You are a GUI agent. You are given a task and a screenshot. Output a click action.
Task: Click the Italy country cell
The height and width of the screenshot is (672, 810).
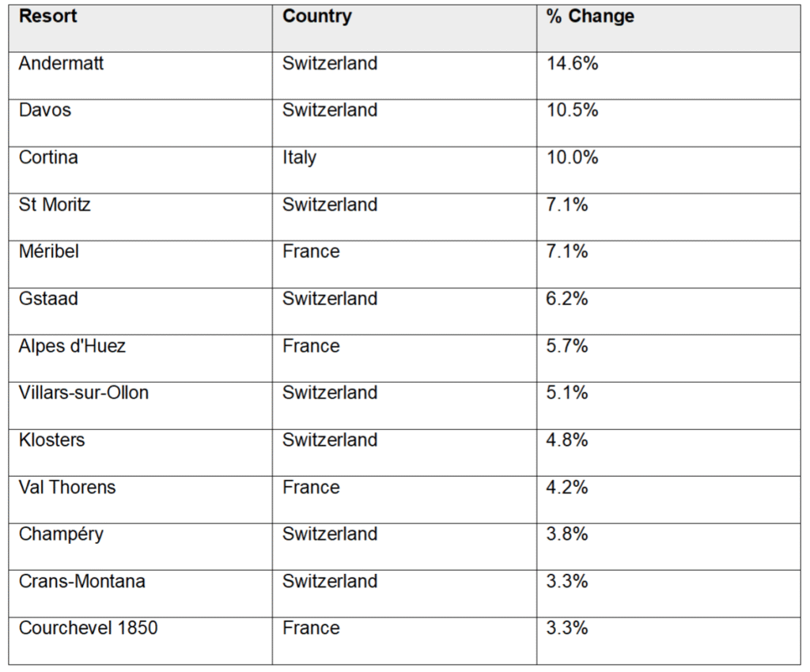coord(299,157)
